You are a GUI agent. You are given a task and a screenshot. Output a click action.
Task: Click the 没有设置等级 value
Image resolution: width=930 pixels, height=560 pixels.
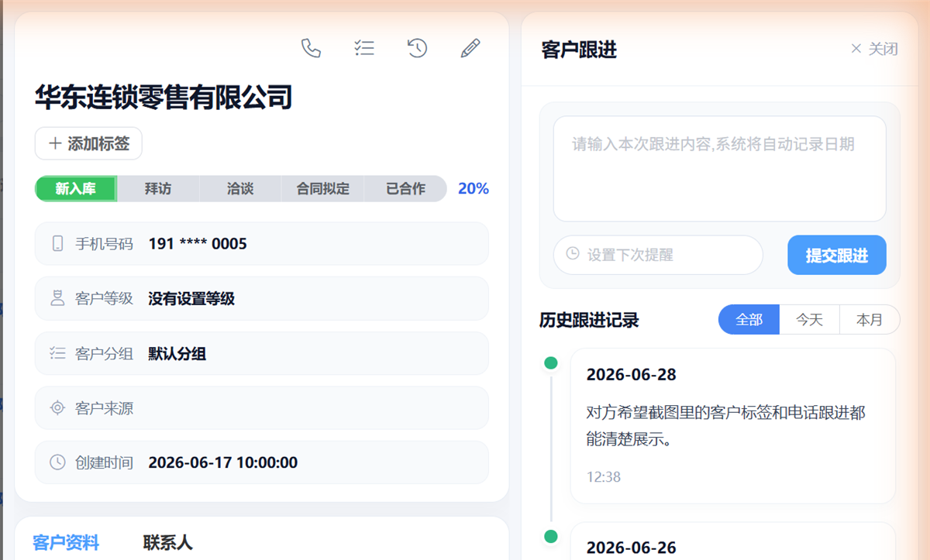point(191,298)
